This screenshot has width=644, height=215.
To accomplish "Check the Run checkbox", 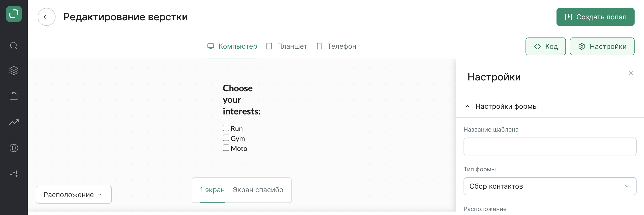I will coord(226,128).
